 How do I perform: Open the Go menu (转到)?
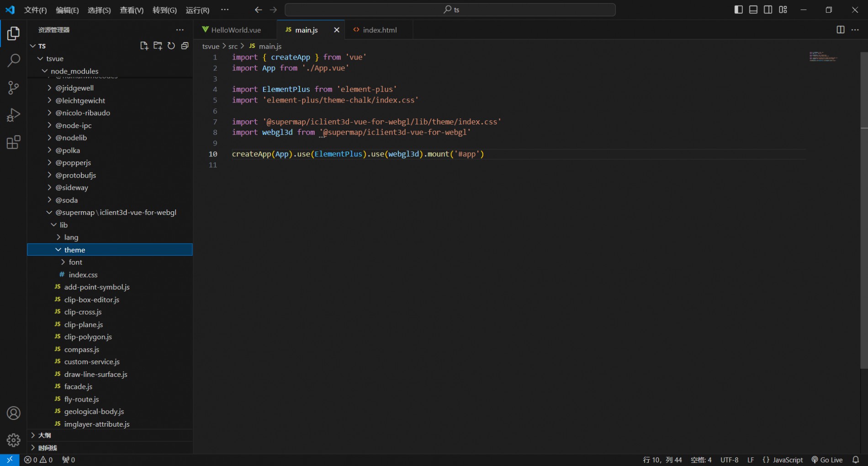click(x=164, y=10)
